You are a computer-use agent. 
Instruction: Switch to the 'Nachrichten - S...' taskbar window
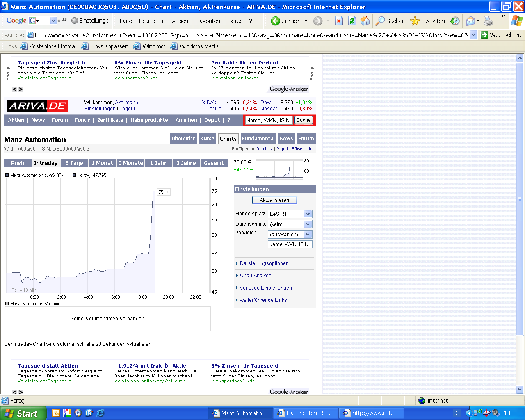(306, 413)
